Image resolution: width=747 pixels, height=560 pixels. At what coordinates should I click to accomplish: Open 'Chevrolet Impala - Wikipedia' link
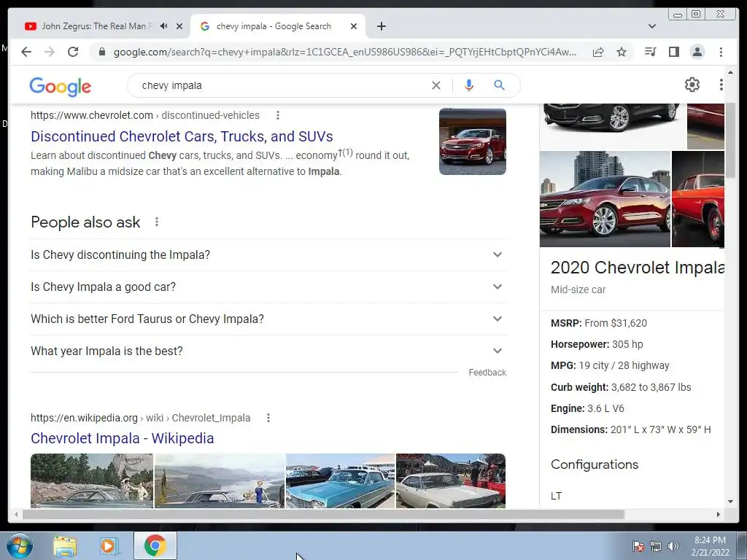122,438
